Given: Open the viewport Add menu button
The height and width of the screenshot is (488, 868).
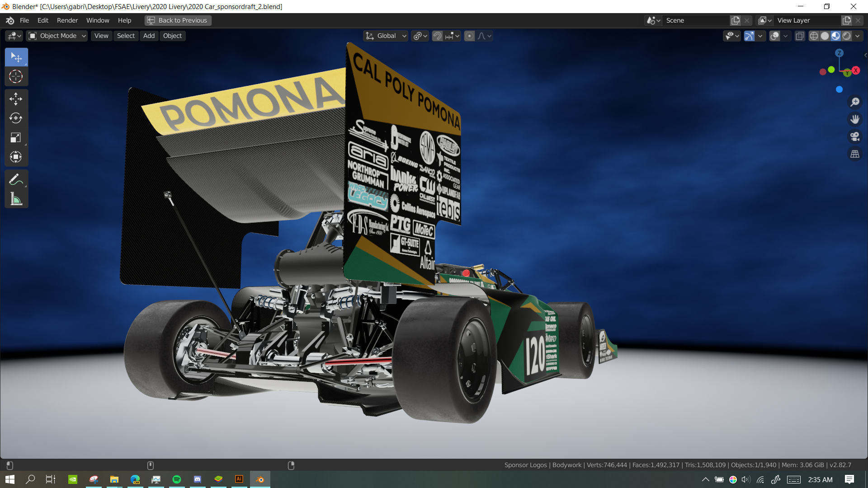Looking at the screenshot, I should pos(149,36).
